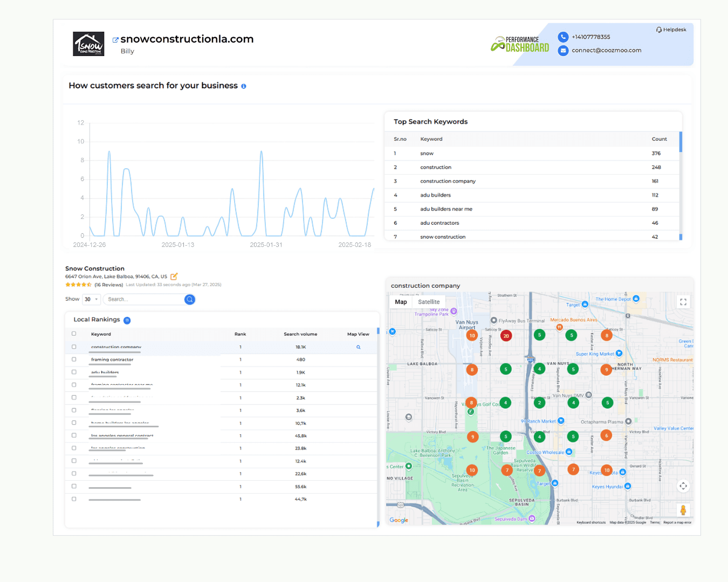Click the snowconstructionla.com site link

tap(187, 39)
